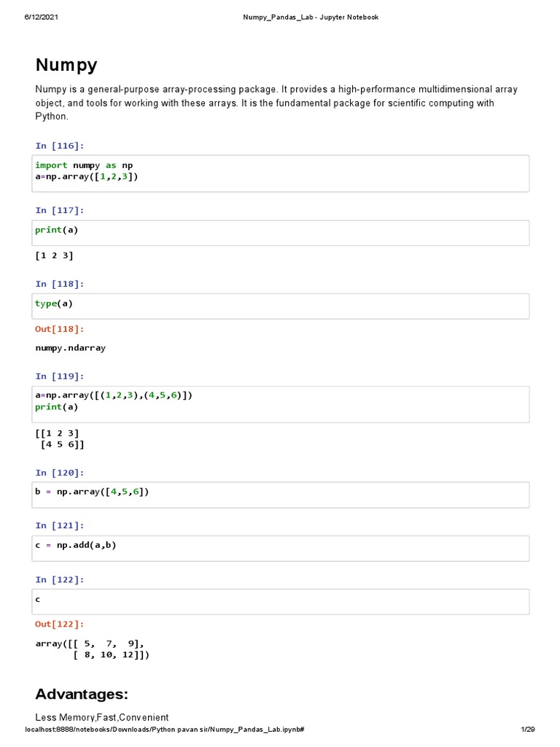Open the localhost:8888 notebook URL in footer
Image resolution: width=560 pixels, height=747 pixels.
[x=164, y=730]
